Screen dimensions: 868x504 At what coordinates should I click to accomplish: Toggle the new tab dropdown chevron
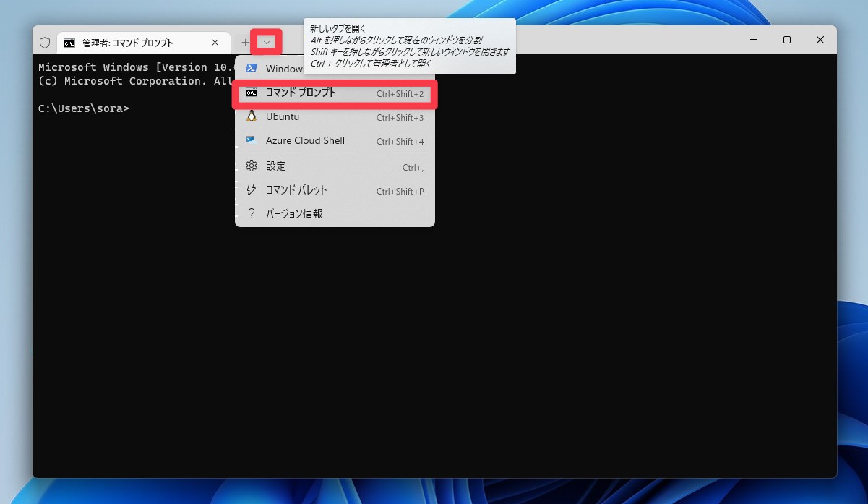pyautogui.click(x=267, y=43)
